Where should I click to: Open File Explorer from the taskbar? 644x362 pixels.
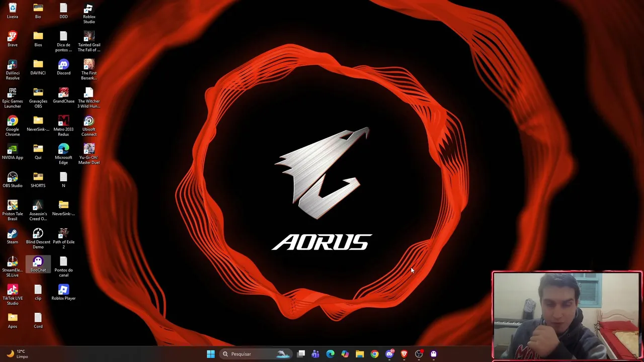[x=360, y=354]
